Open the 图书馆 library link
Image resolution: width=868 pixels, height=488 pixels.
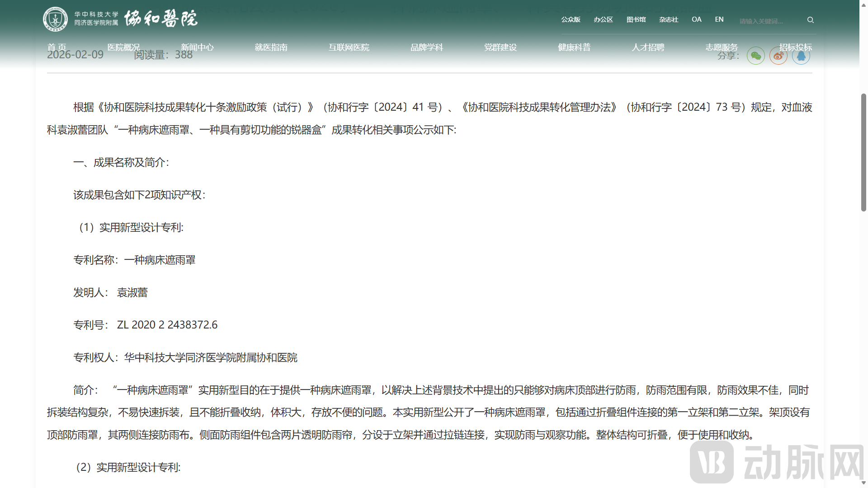tap(636, 19)
